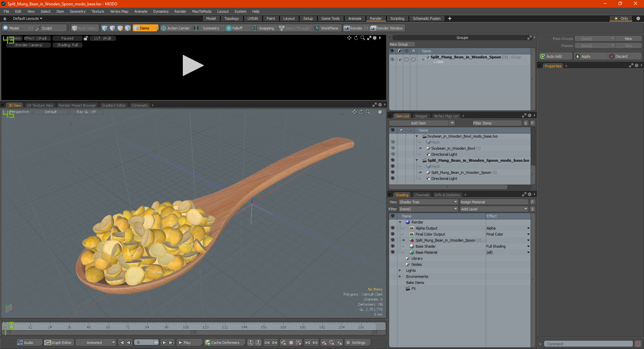The height and width of the screenshot is (349, 644).
Task: Click the record keyframe circle icon
Action: click(291, 343)
